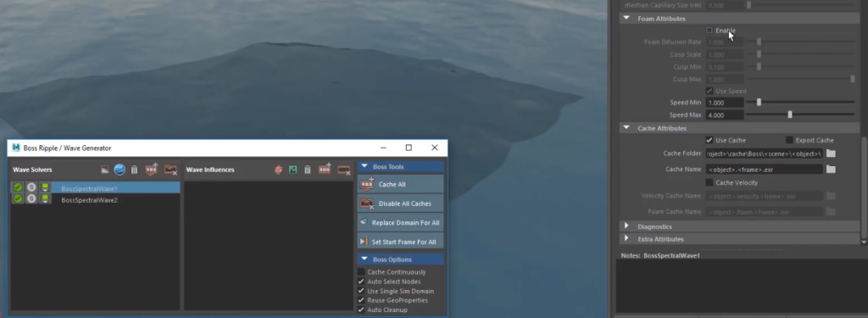This screenshot has width=868, height=318.
Task: Click create cache icon in Wave Solvers
Action: pyautogui.click(x=151, y=170)
